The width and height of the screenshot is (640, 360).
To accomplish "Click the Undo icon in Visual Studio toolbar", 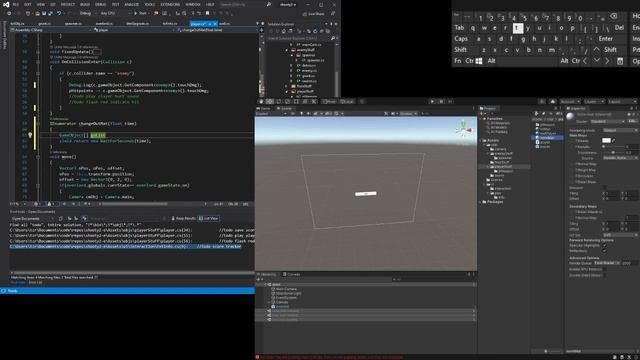I will pos(59,13).
